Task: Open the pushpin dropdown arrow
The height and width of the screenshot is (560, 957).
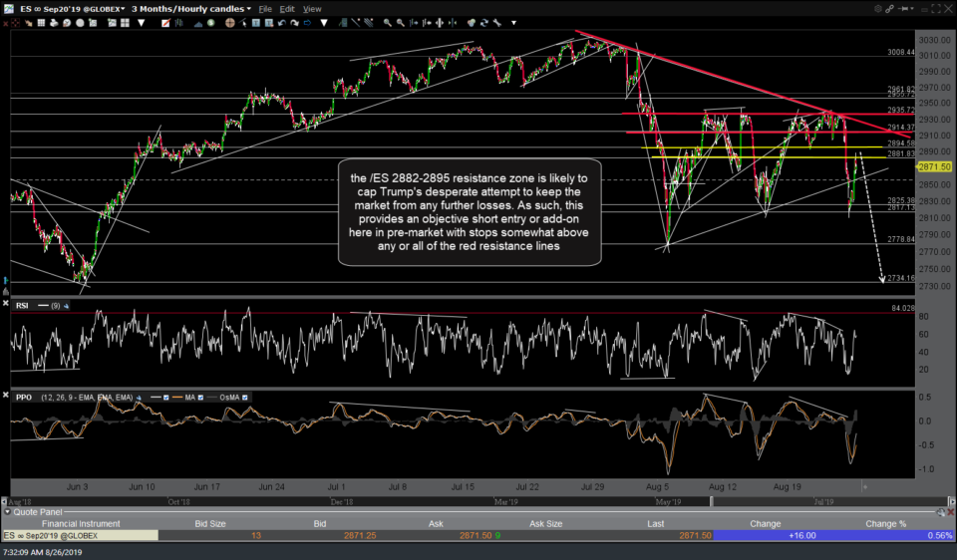Action: pyautogui.click(x=912, y=9)
